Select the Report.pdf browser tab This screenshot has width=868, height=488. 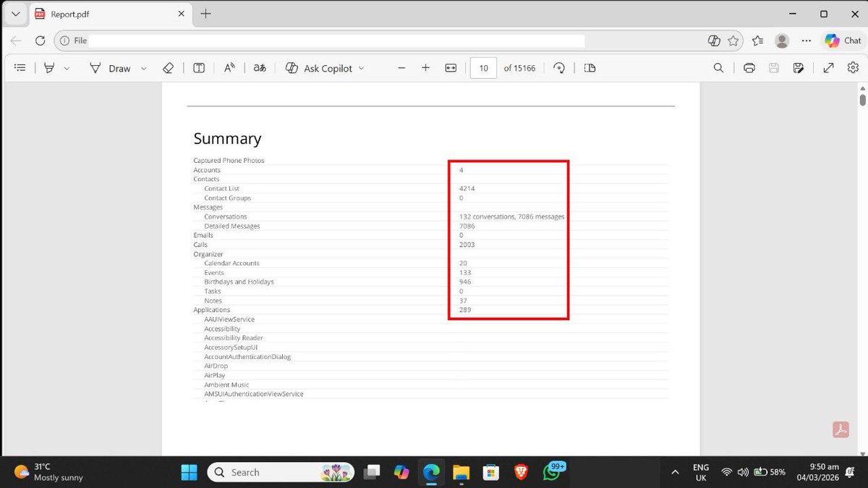coord(111,14)
